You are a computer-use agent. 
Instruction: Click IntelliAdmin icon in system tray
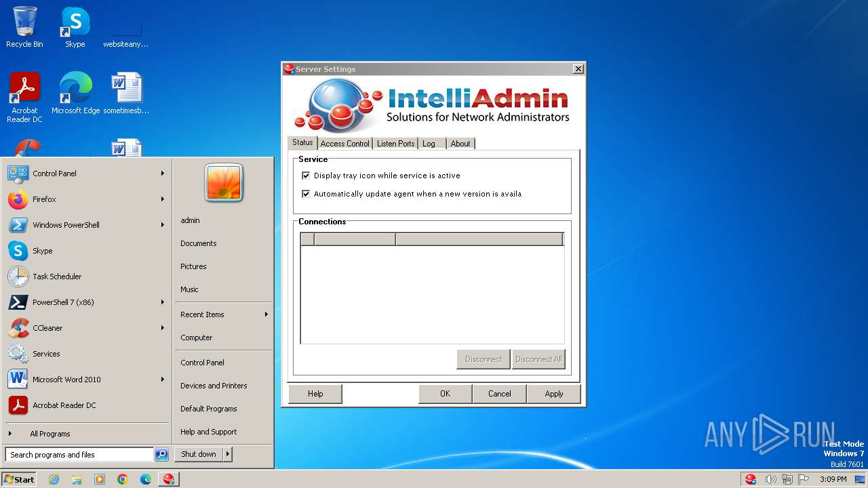[x=751, y=479]
